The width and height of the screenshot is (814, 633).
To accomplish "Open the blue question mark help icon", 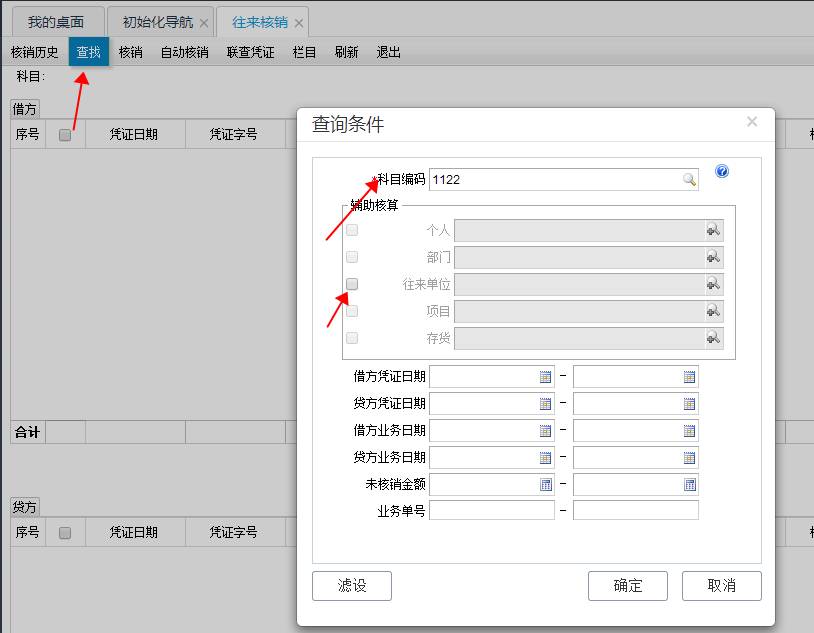I will (x=721, y=171).
